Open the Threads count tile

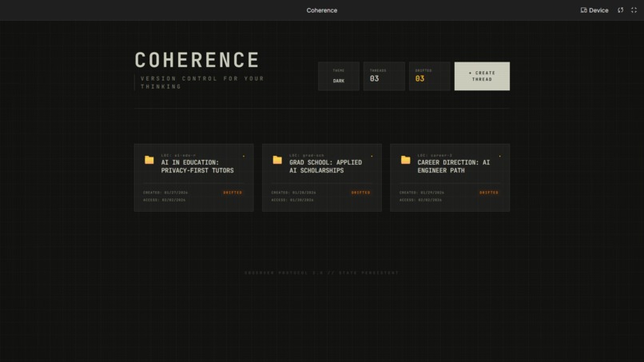[384, 76]
